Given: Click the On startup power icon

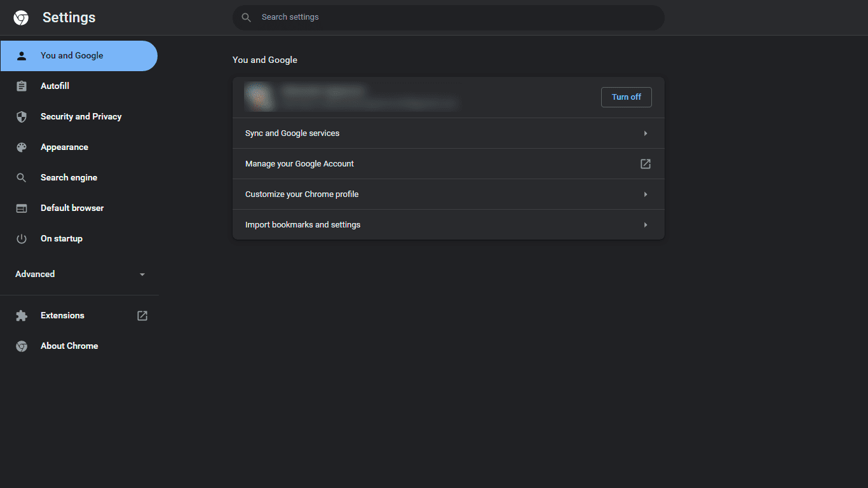Looking at the screenshot, I should [22, 239].
